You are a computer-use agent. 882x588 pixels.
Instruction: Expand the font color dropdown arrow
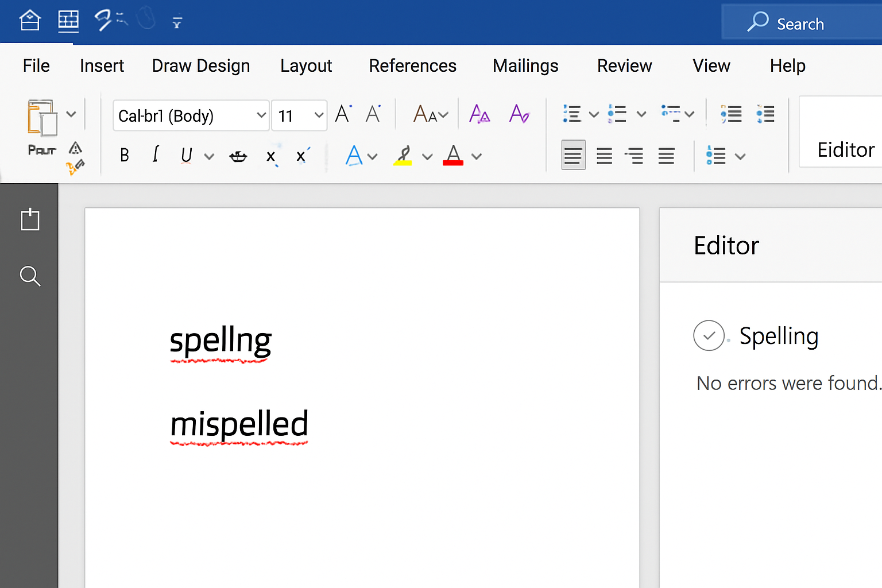[x=477, y=156]
